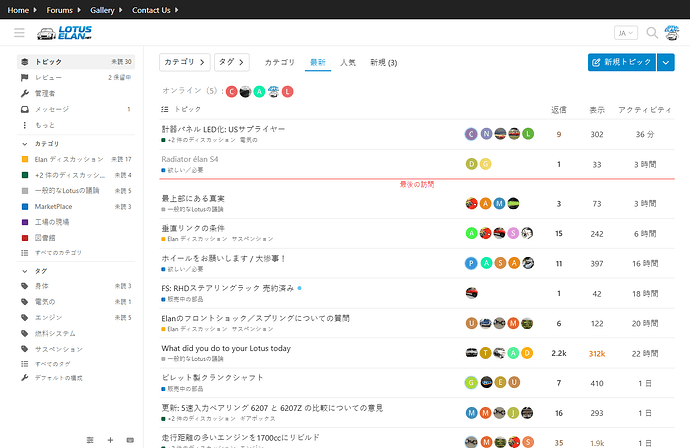690x448 pixels.
Task: Open the タグ filter dropdown
Action: click(232, 62)
